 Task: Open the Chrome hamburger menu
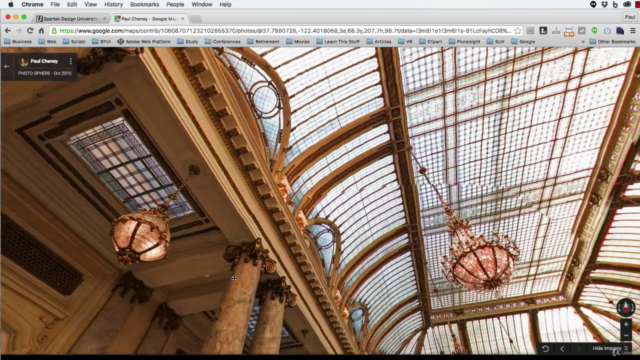tap(633, 31)
